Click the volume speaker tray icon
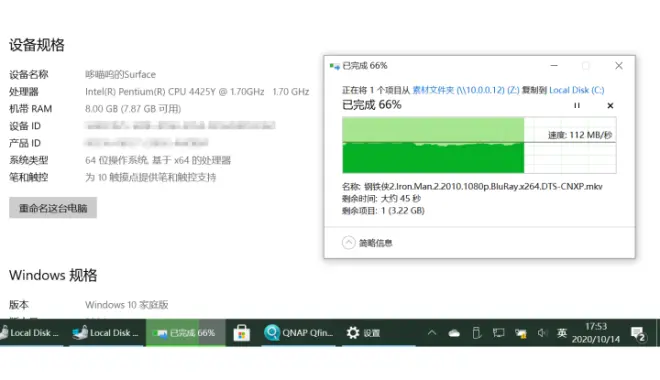Screen dimensions: 660x380 pyautogui.click(x=542, y=333)
